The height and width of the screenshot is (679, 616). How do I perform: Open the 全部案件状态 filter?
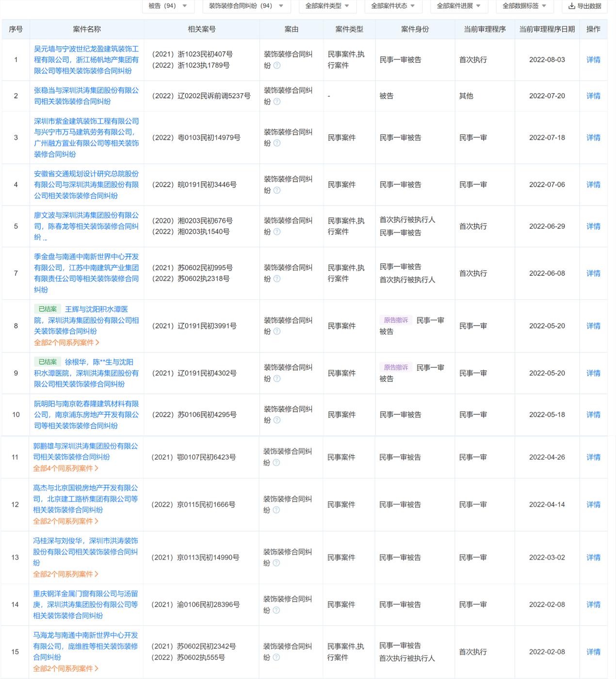point(393,6)
